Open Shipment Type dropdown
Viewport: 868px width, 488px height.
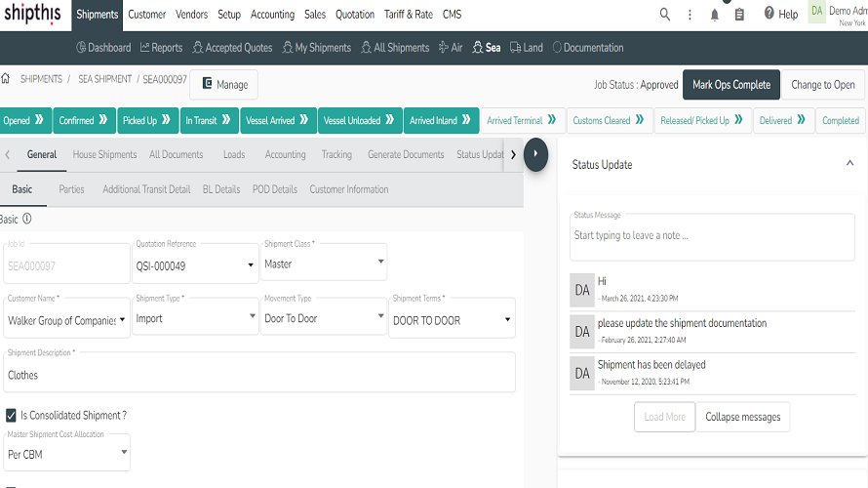click(x=195, y=315)
